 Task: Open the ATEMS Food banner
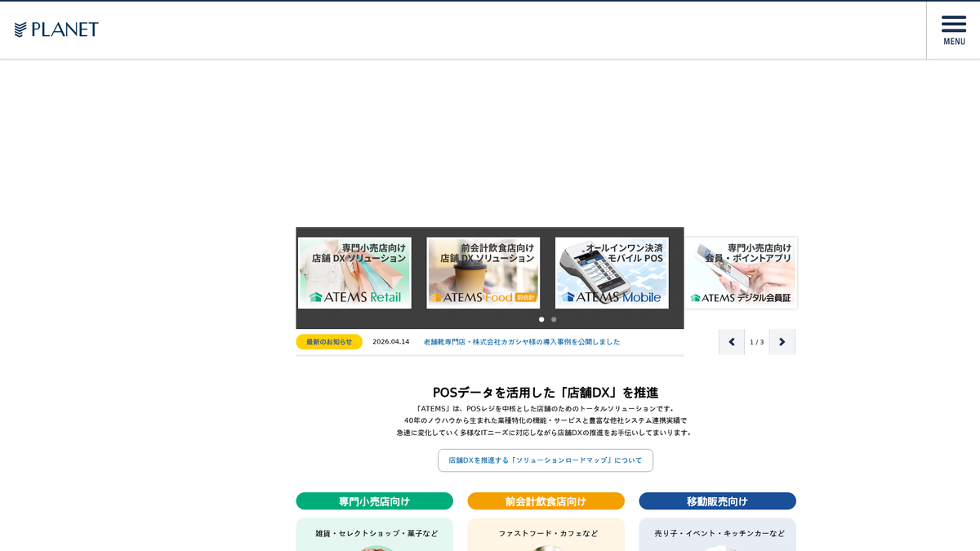pyautogui.click(x=483, y=273)
